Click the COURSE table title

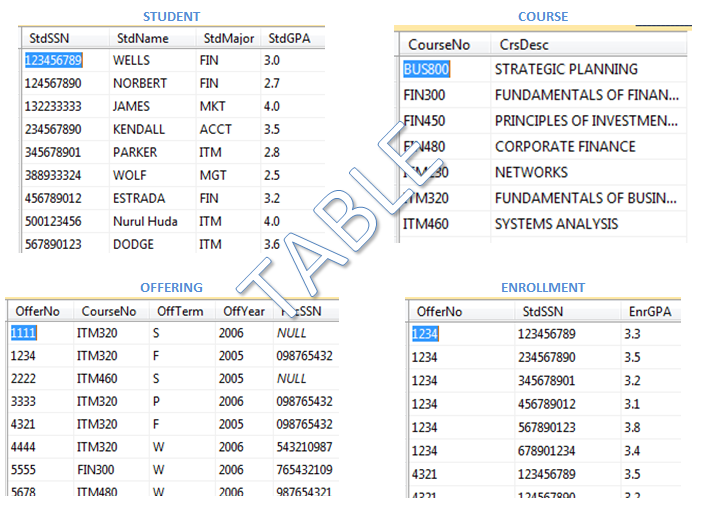coord(543,17)
